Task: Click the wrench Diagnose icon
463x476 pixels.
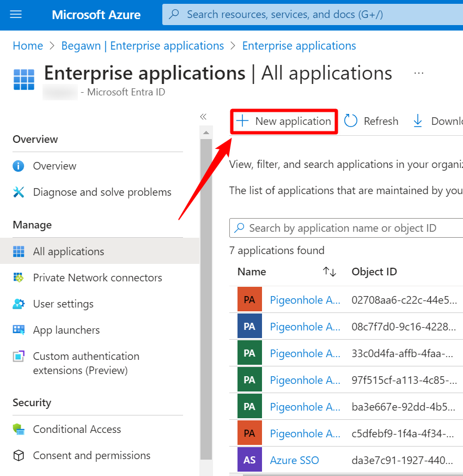Action: tap(19, 192)
